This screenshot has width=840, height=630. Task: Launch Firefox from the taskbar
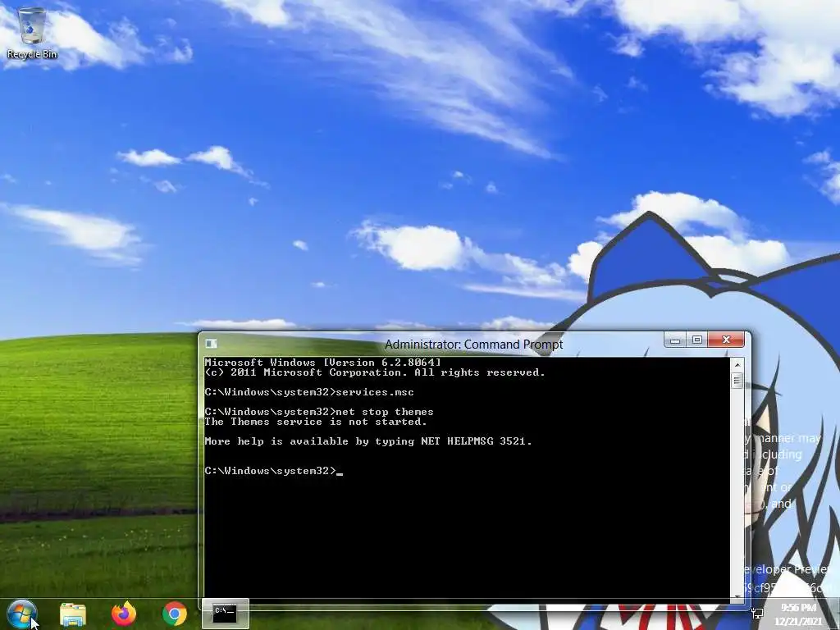click(x=124, y=614)
